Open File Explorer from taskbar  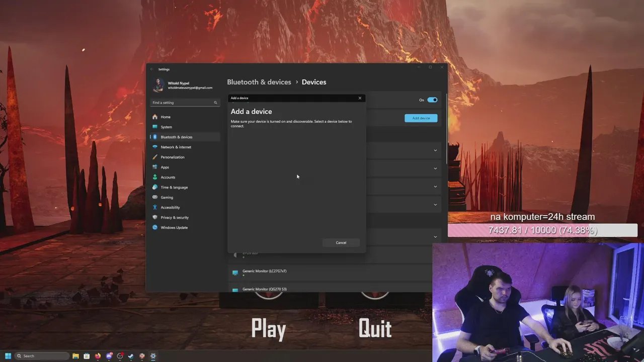(75, 356)
